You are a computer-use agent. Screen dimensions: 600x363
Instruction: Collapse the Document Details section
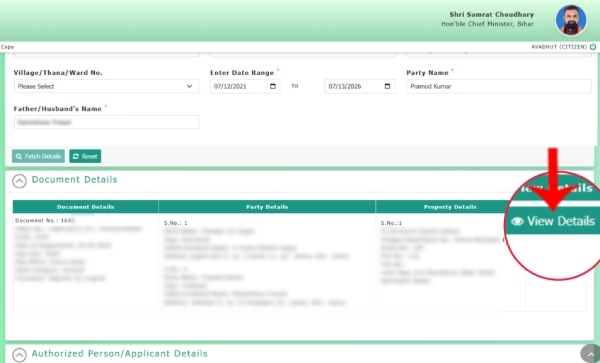(x=20, y=181)
